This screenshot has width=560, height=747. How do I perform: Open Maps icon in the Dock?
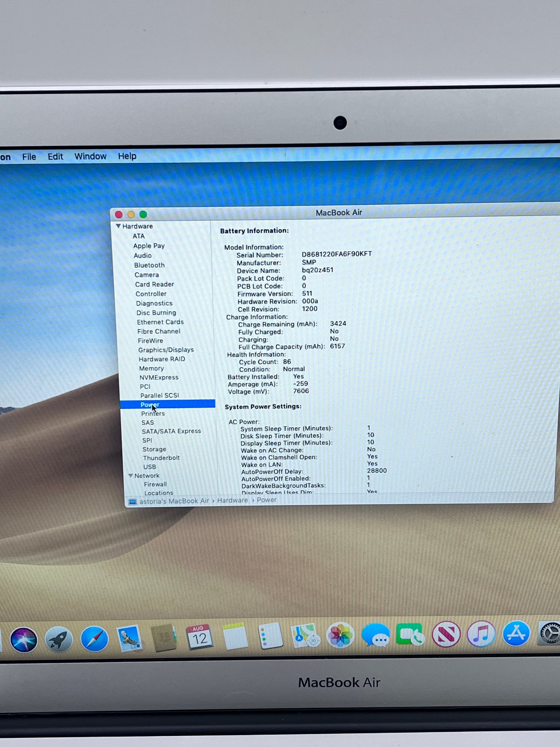305,635
